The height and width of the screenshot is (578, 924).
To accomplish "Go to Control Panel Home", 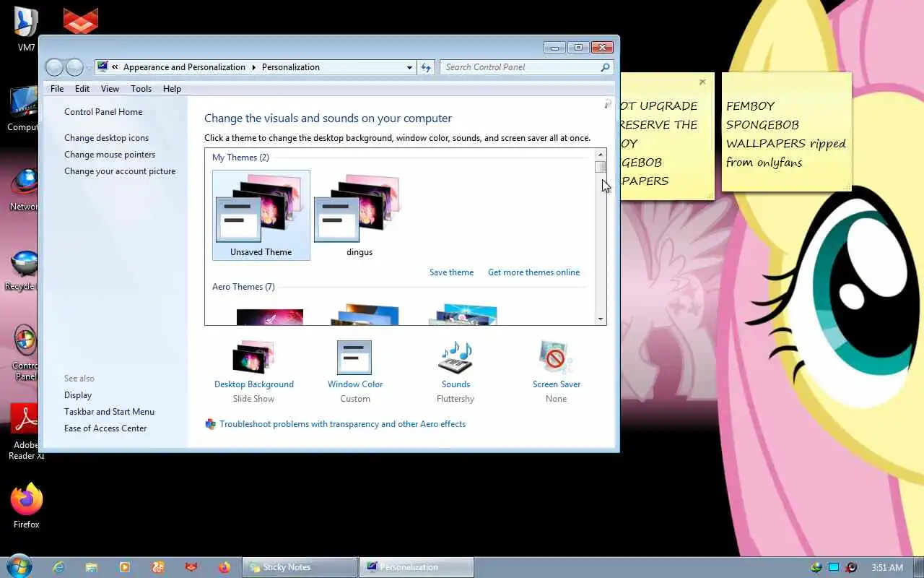I will click(103, 112).
